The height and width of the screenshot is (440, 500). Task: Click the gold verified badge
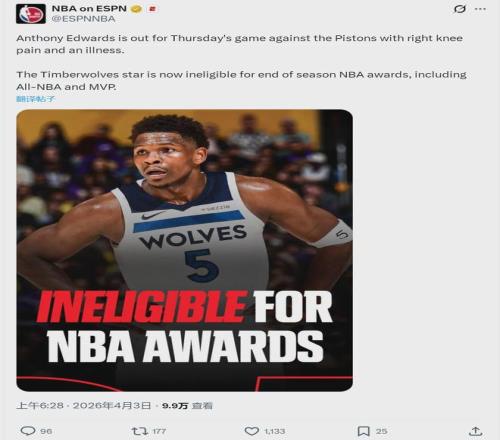[136, 9]
